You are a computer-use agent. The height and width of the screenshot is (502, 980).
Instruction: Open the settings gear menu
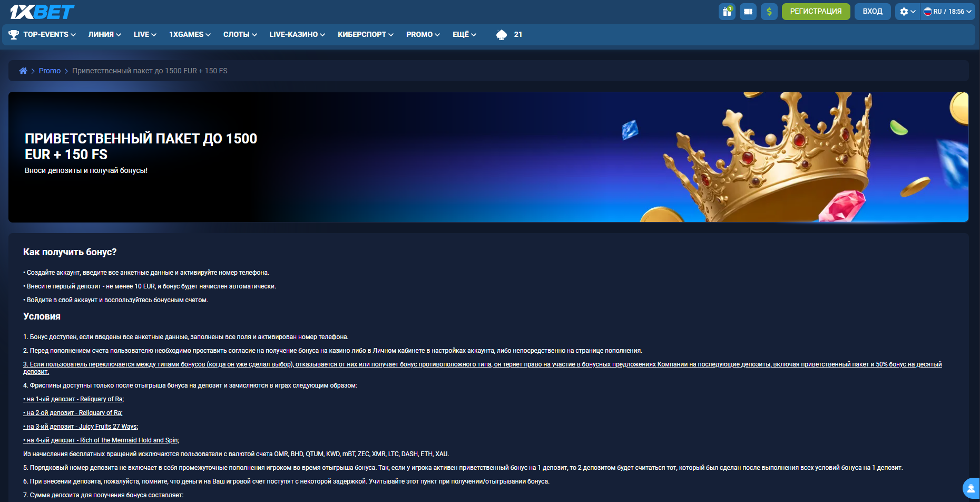[x=907, y=12]
